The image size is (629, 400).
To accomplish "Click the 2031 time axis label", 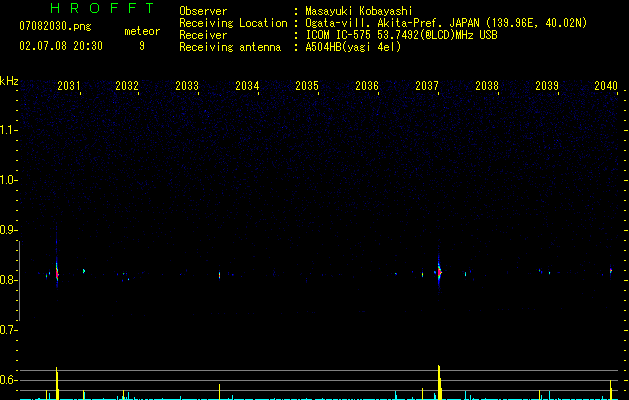I will [x=69, y=85].
